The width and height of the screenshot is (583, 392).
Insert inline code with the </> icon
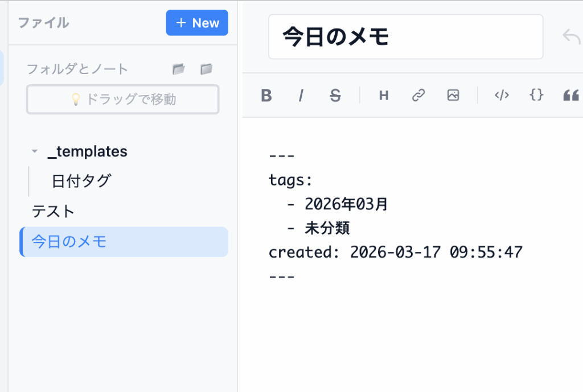502,96
